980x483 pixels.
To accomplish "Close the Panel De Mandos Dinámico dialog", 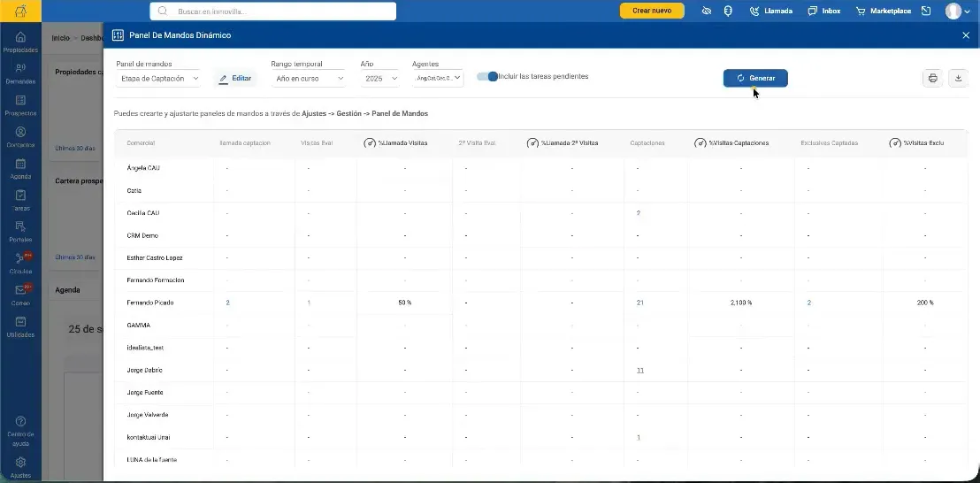I will (966, 35).
